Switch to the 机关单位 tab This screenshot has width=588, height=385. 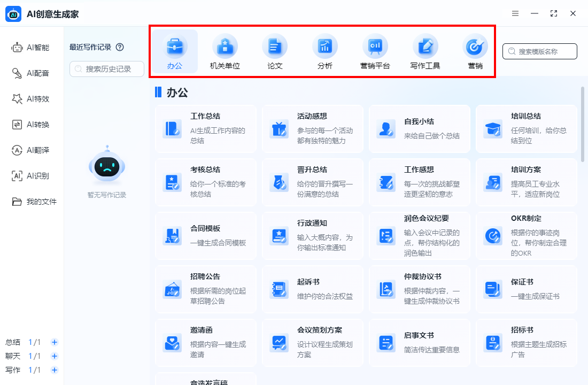click(x=225, y=51)
